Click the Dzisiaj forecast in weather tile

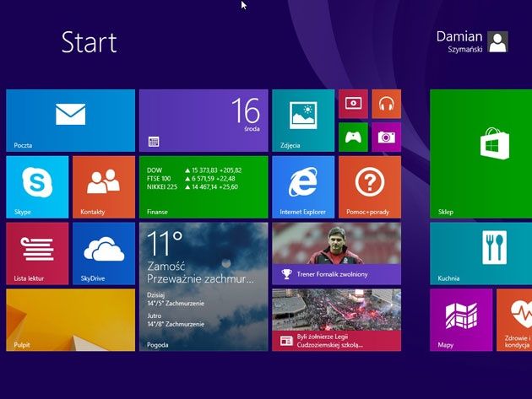coord(176,299)
